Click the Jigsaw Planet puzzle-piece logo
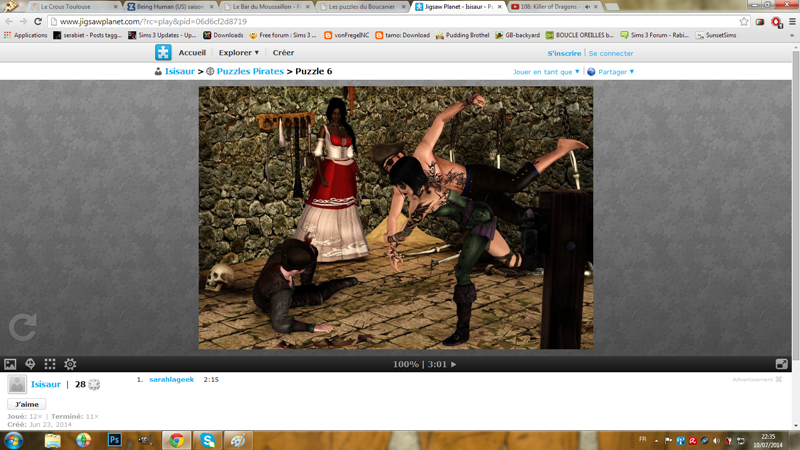Image resolution: width=800 pixels, height=450 pixels. [163, 52]
